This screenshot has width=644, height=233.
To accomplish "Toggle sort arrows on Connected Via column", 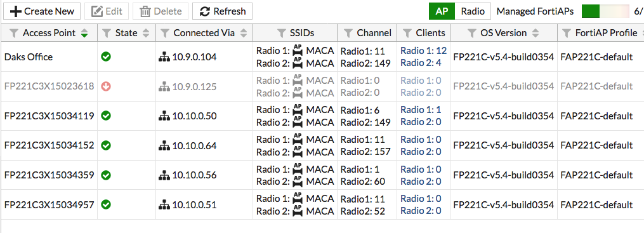I will click(243, 33).
